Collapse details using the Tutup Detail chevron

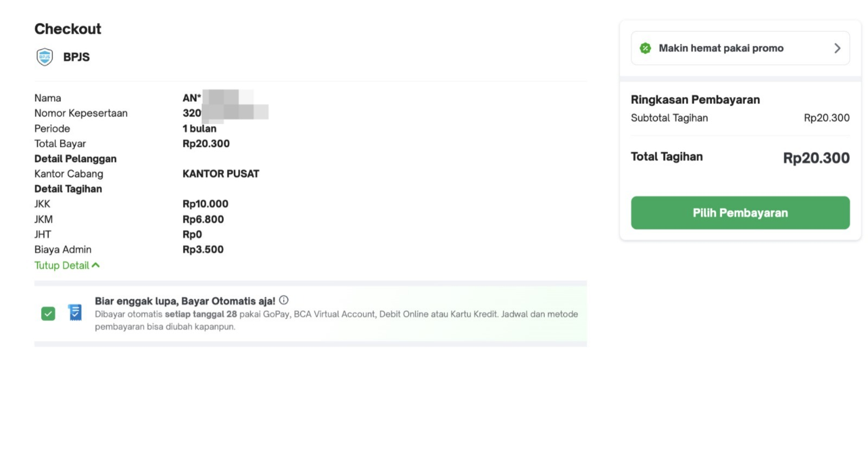[96, 265]
